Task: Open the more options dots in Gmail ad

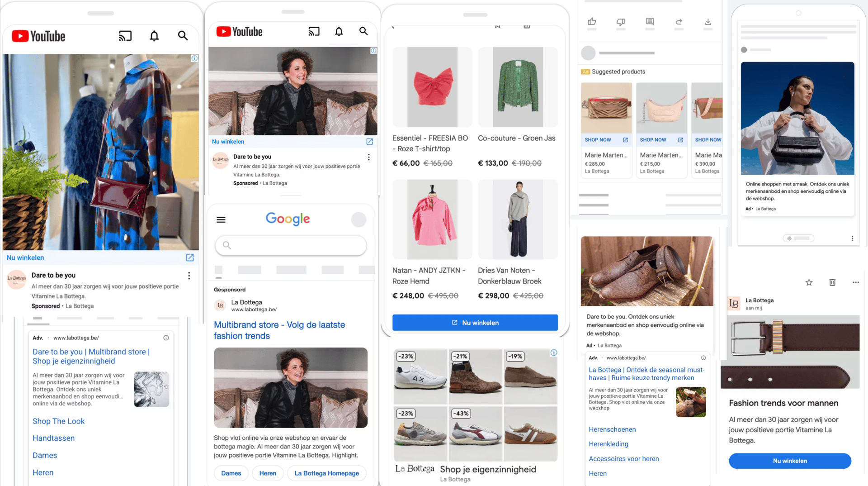Action: (x=856, y=282)
